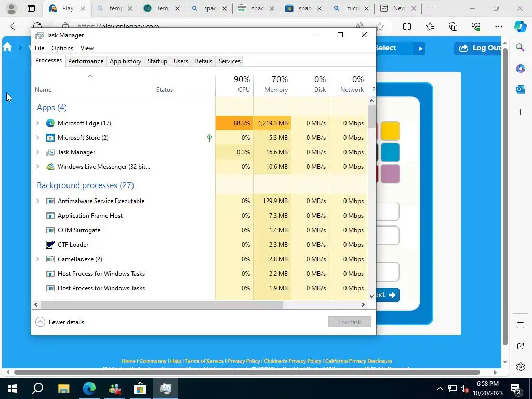Pick the yellow color swatch

390,131
